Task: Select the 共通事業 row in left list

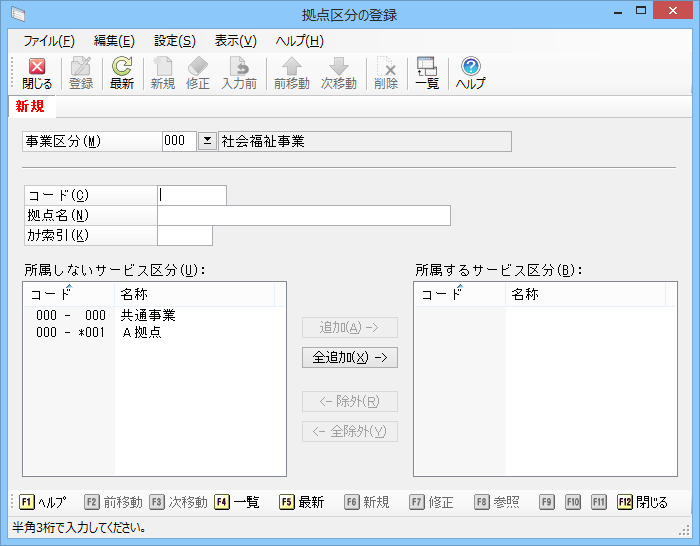Action: pyautogui.click(x=148, y=315)
